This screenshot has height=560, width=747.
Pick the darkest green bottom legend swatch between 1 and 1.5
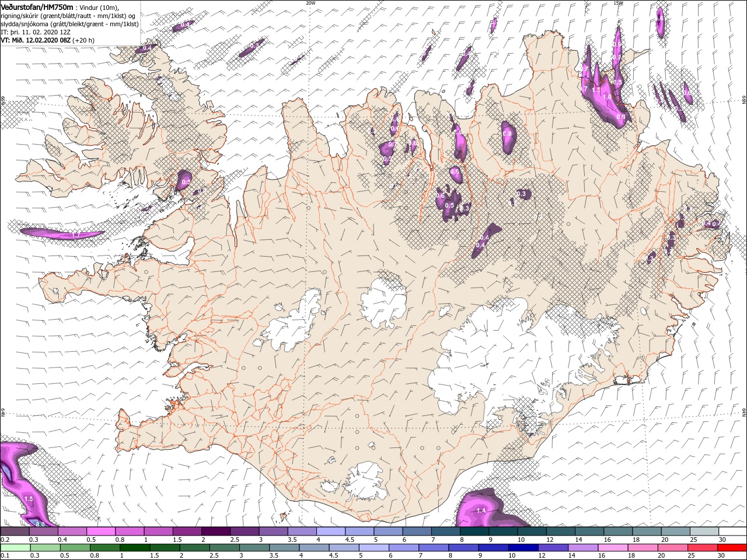[x=134, y=548]
